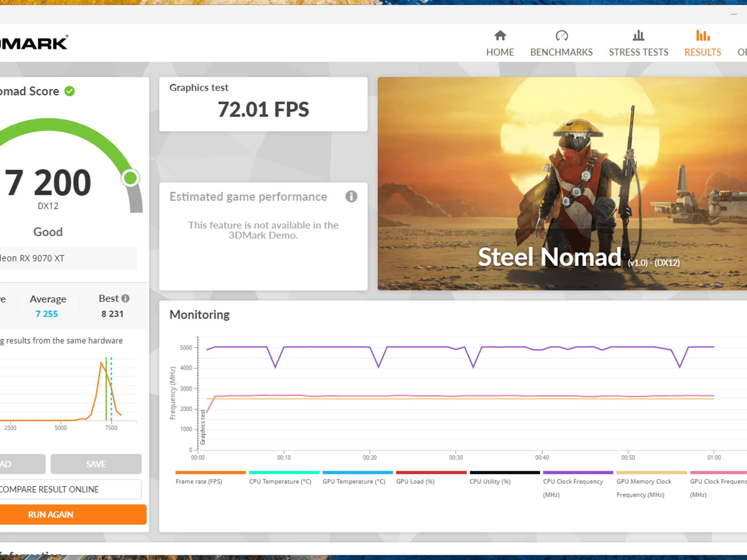
Task: Click the green validated score checkmark
Action: tap(70, 91)
